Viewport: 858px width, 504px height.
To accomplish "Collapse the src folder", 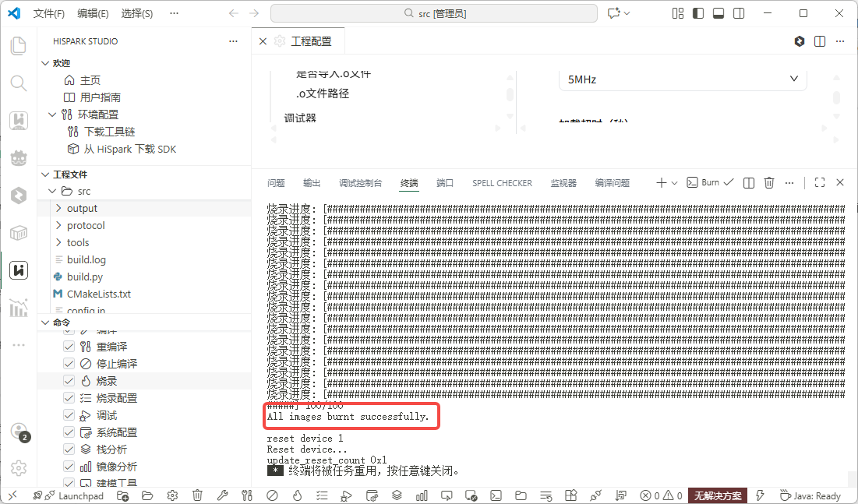I will click(52, 191).
